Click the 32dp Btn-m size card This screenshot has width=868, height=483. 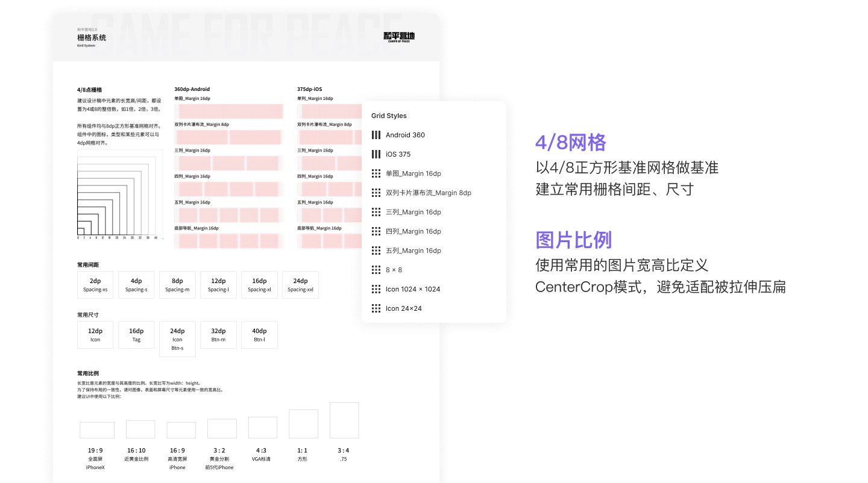click(218, 335)
